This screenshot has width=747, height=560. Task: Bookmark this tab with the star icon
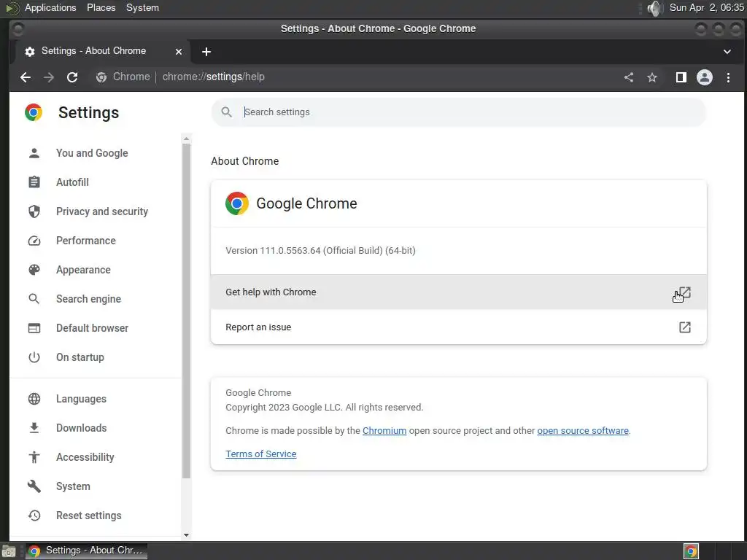tap(652, 77)
